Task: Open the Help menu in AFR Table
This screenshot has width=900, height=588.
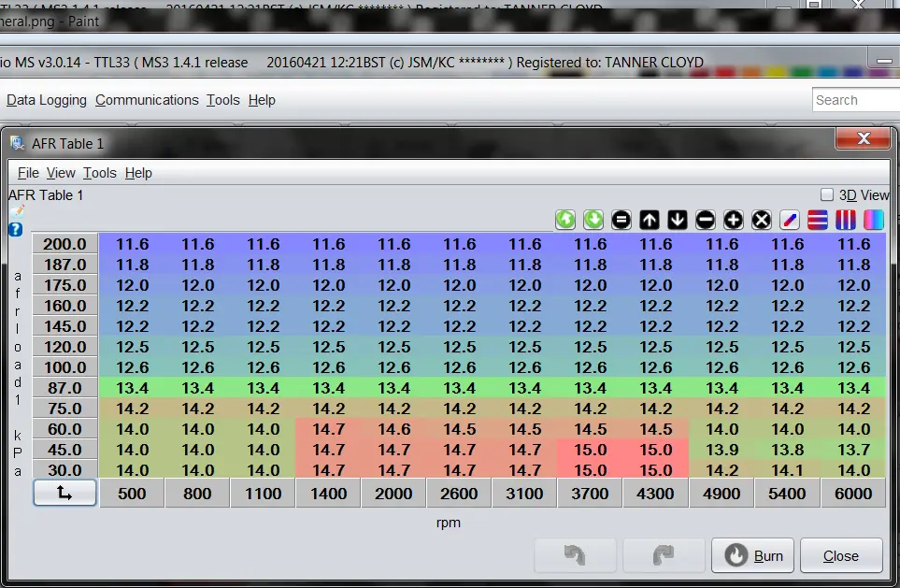Action: pyautogui.click(x=138, y=173)
